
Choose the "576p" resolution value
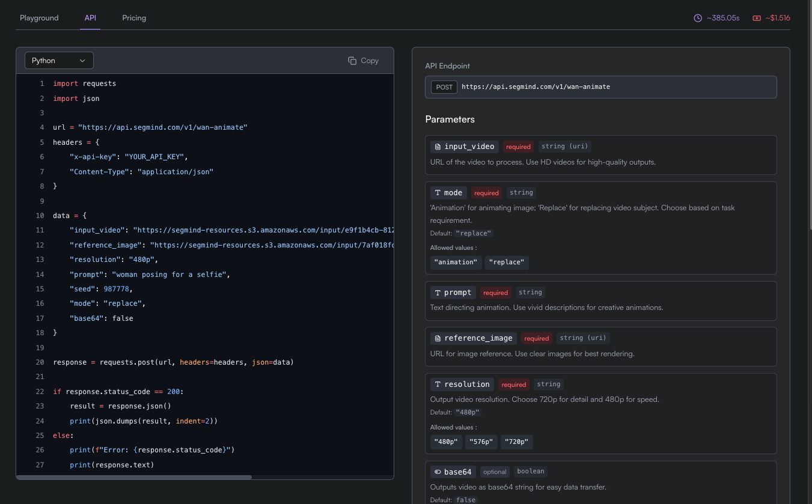[481, 442]
